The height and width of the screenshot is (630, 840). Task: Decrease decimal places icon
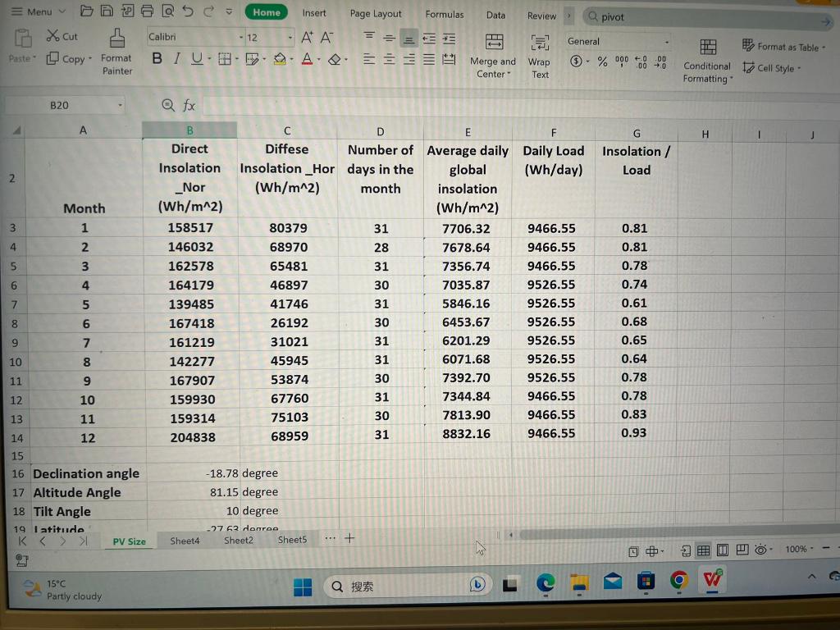point(660,62)
